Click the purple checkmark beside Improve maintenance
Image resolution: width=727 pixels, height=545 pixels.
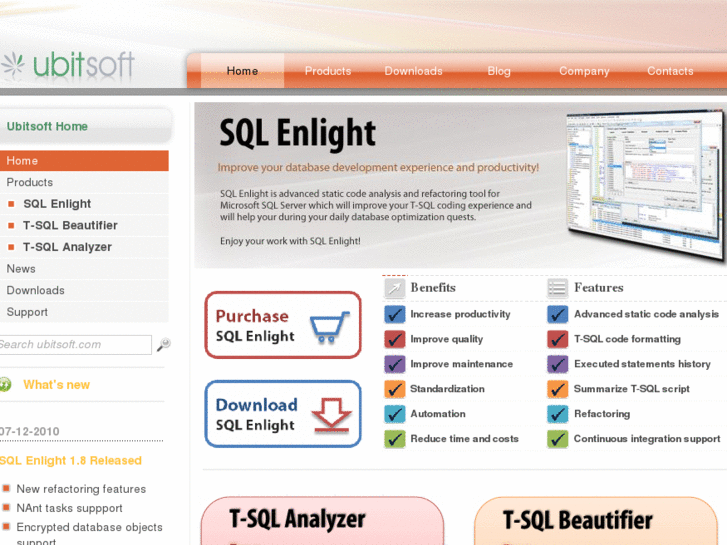coord(395,364)
